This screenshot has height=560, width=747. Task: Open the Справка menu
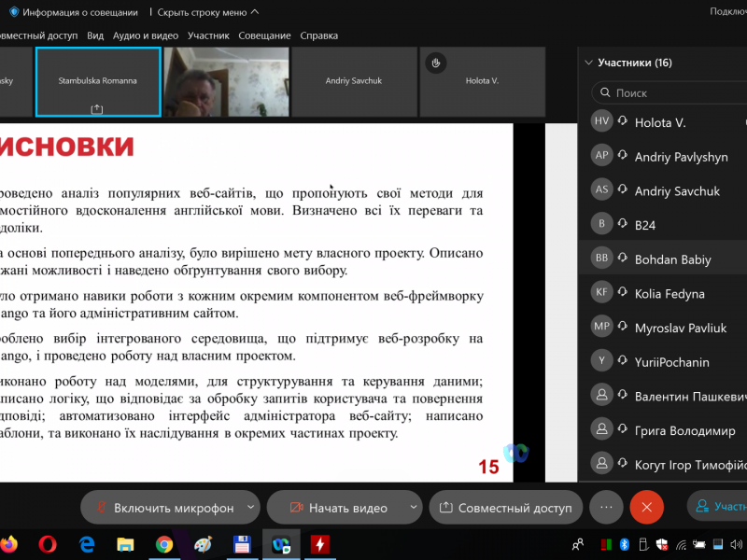(x=318, y=35)
